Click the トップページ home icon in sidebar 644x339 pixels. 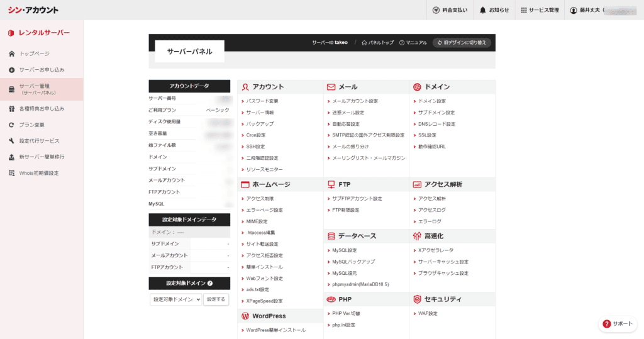click(x=11, y=53)
